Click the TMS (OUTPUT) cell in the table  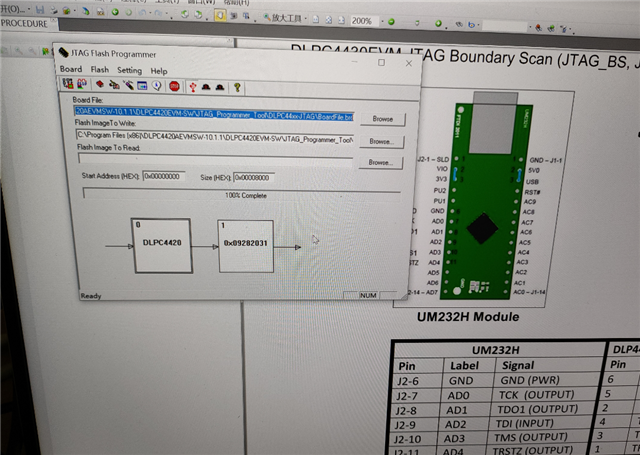coord(530,437)
